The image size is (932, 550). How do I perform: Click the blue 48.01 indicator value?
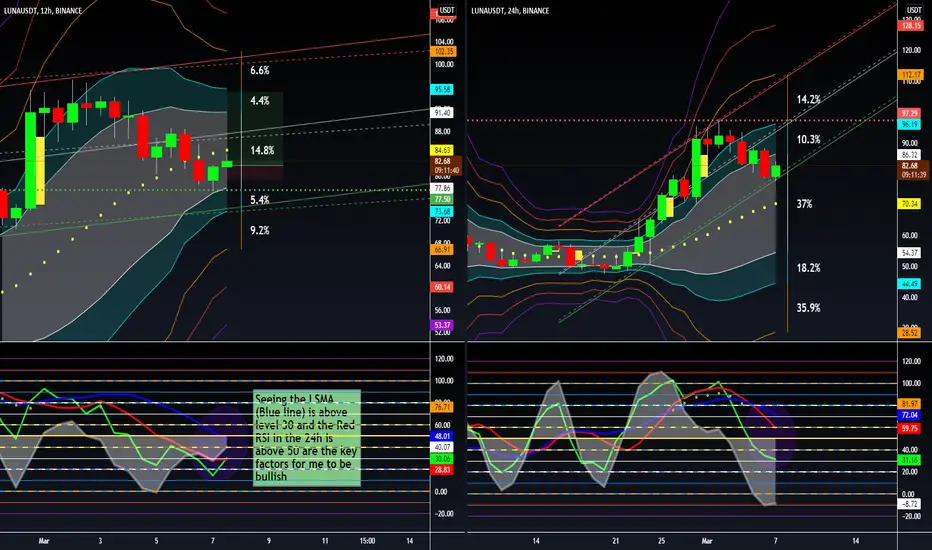[x=443, y=436]
